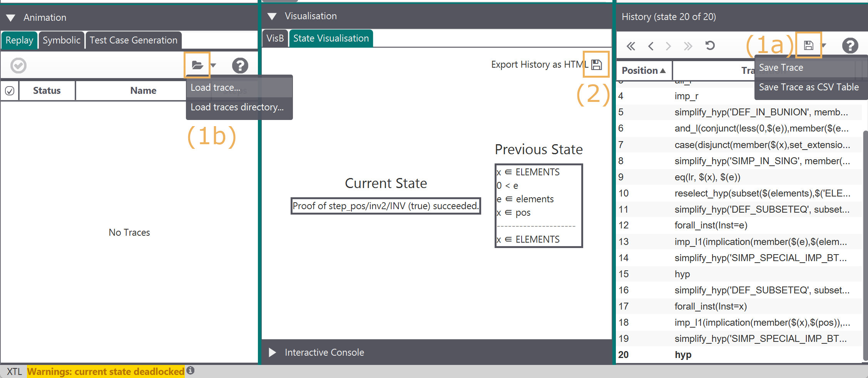
Task: Collapse the Animation panel triangle
Action: click(11, 18)
